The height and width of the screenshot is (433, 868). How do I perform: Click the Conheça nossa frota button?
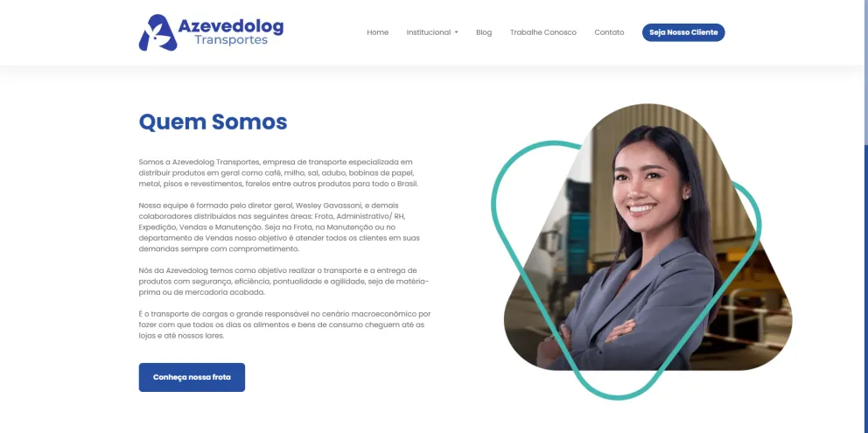click(192, 377)
